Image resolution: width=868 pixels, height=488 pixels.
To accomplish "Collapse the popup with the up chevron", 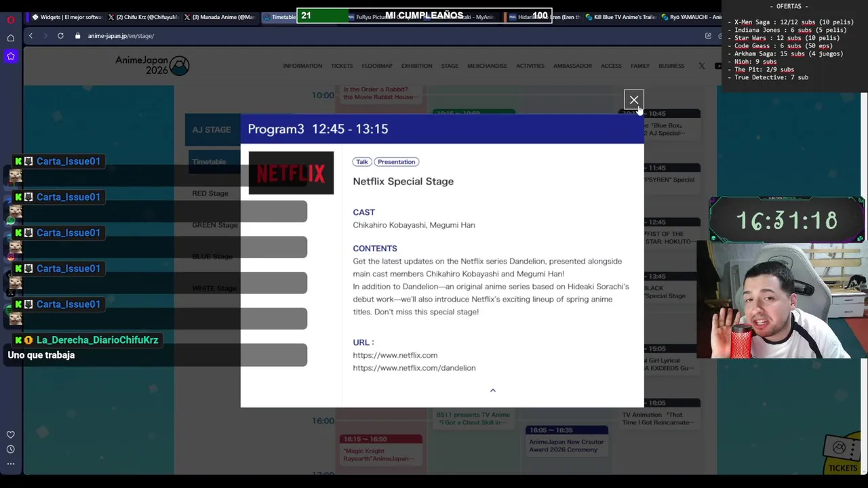I will pos(493,390).
